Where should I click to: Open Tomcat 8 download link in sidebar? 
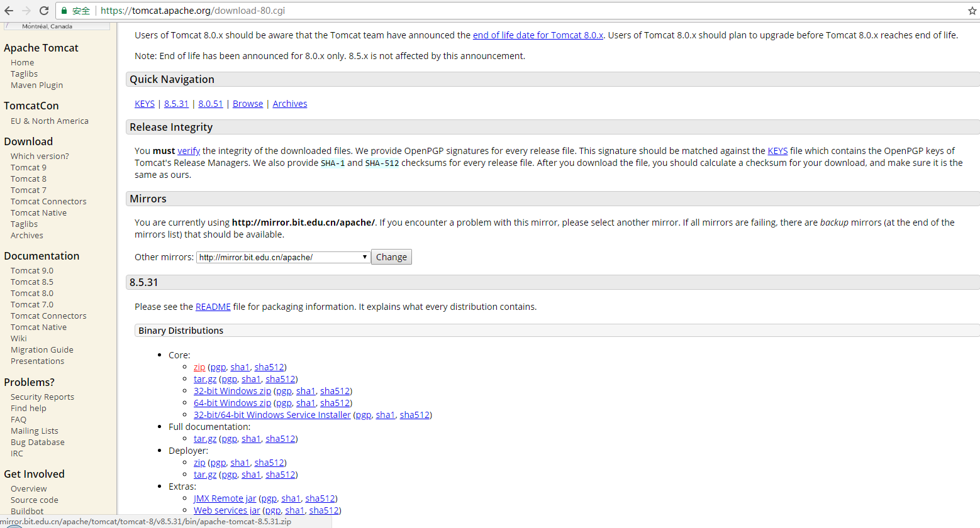coord(28,179)
